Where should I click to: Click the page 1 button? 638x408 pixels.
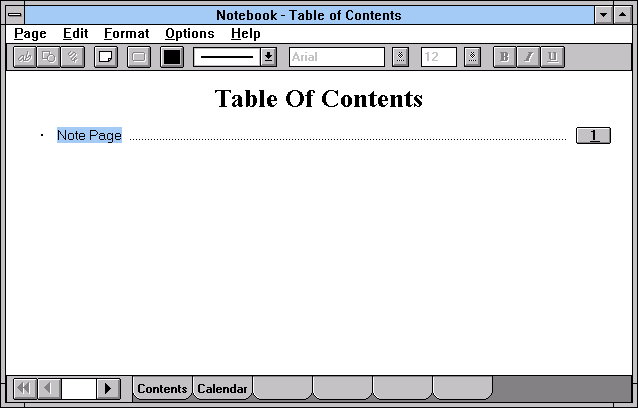tap(593, 135)
